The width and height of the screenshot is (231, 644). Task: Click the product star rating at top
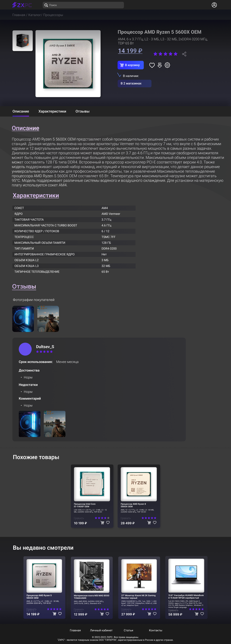pos(165,54)
